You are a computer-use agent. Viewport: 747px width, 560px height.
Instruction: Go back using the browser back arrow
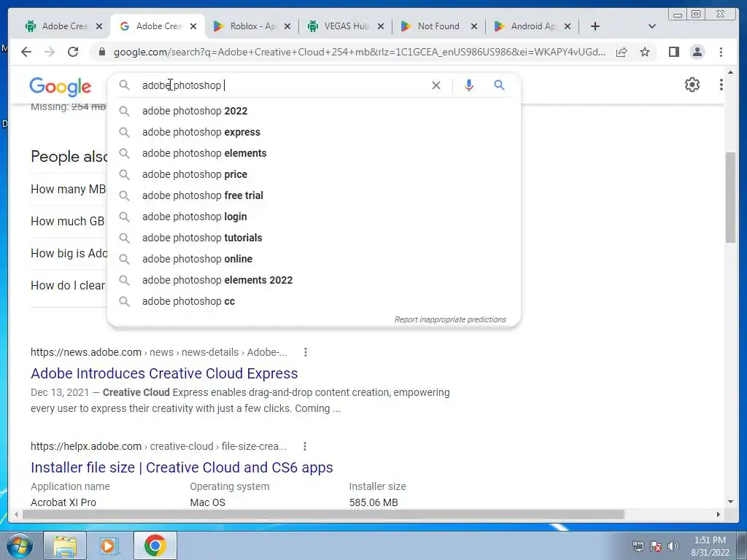pyautogui.click(x=26, y=52)
